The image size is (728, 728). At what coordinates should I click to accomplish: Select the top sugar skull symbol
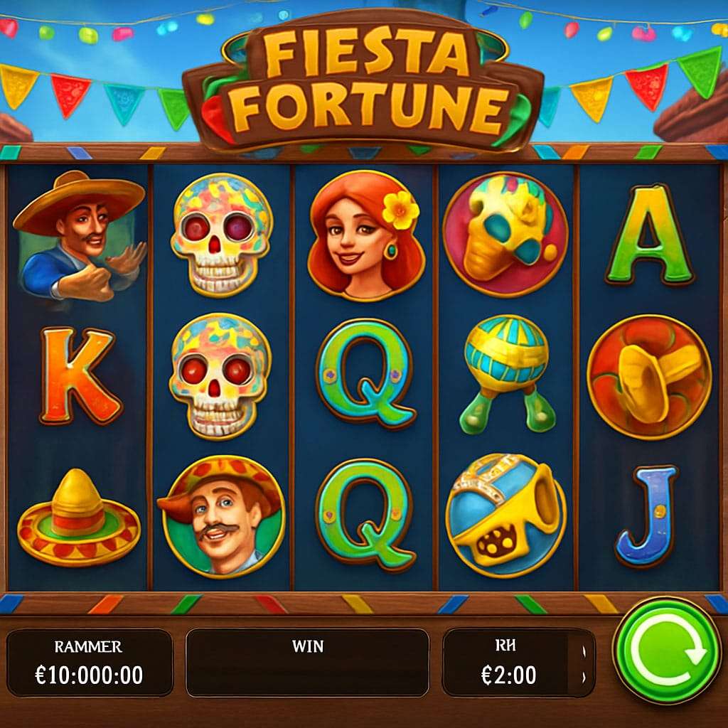[221, 235]
